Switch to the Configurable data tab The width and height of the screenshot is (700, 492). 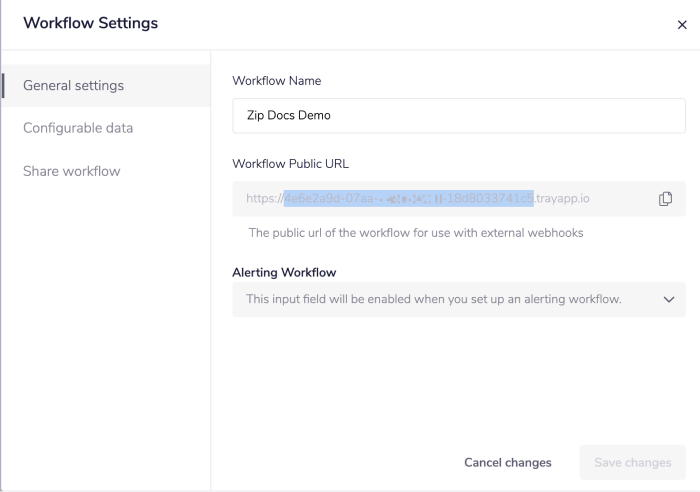point(77,128)
